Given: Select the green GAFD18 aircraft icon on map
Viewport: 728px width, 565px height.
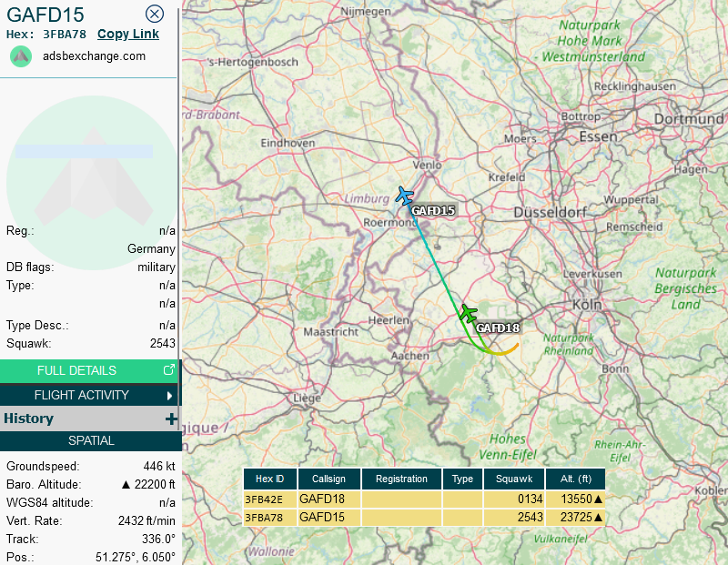Looking at the screenshot, I should coord(468,313).
